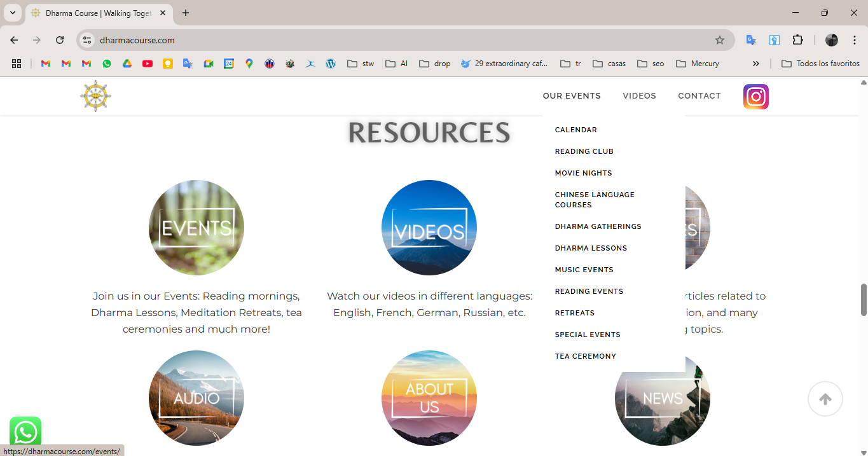Reload the page

click(x=60, y=40)
